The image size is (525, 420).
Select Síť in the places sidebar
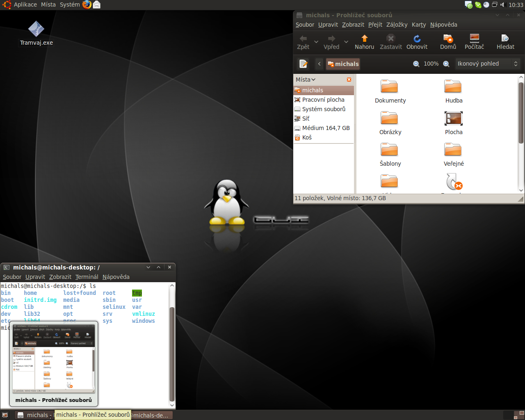pos(324,119)
